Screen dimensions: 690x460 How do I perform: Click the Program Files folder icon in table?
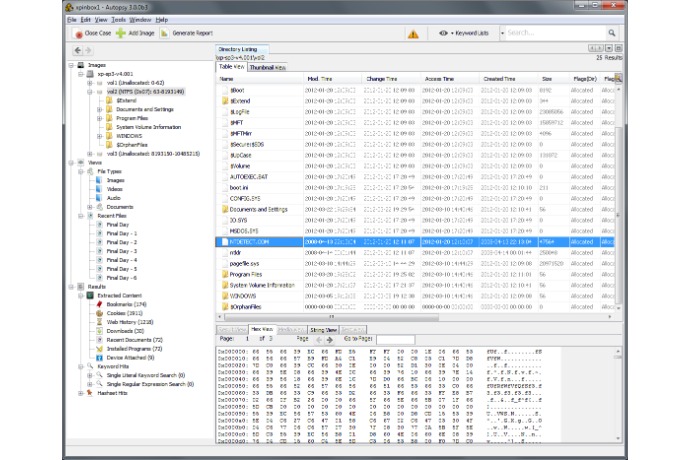point(225,274)
